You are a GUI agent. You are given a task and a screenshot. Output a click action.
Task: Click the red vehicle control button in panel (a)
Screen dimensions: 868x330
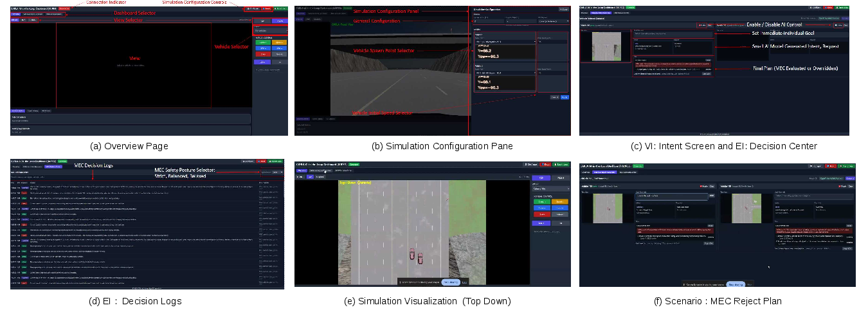[x=263, y=54]
